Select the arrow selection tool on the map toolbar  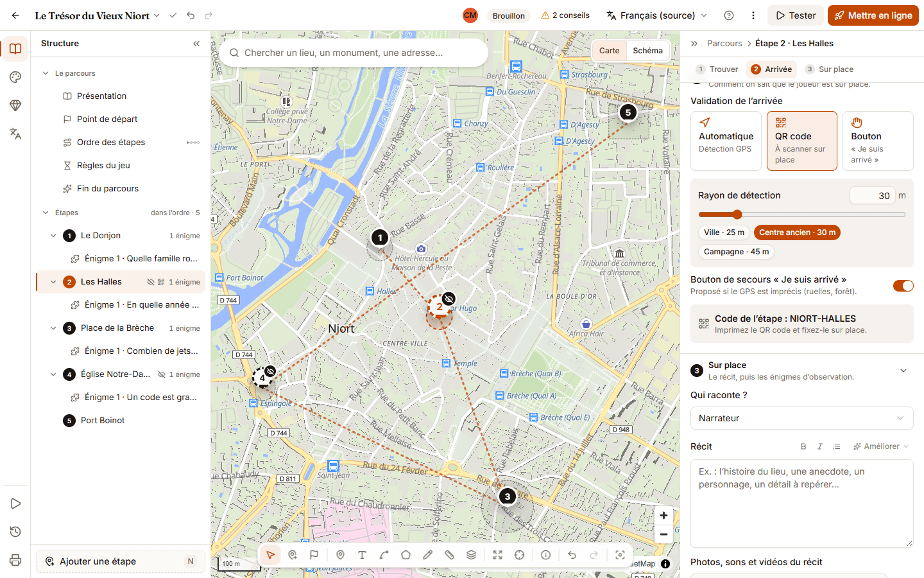(271, 555)
